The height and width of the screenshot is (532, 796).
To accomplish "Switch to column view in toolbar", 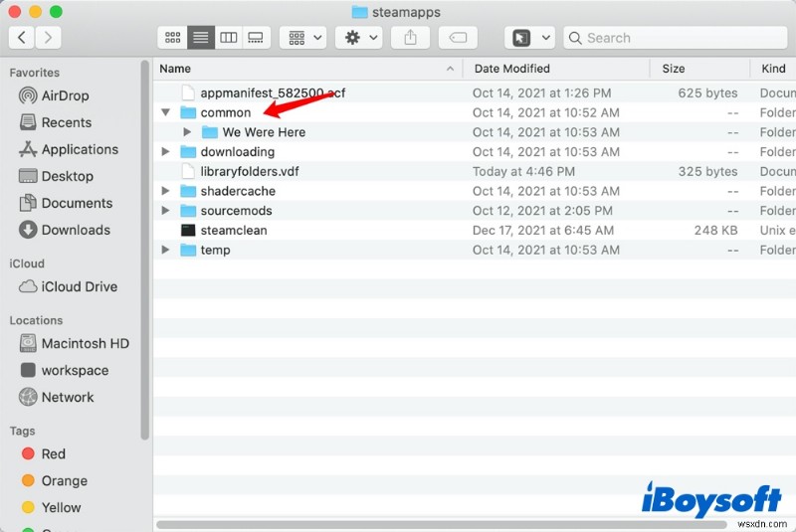I will click(229, 38).
